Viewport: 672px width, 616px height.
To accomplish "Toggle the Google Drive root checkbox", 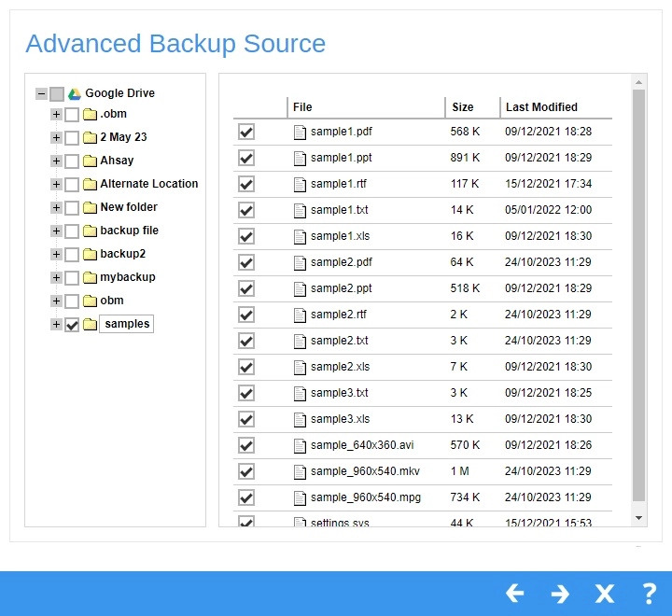I will point(57,93).
